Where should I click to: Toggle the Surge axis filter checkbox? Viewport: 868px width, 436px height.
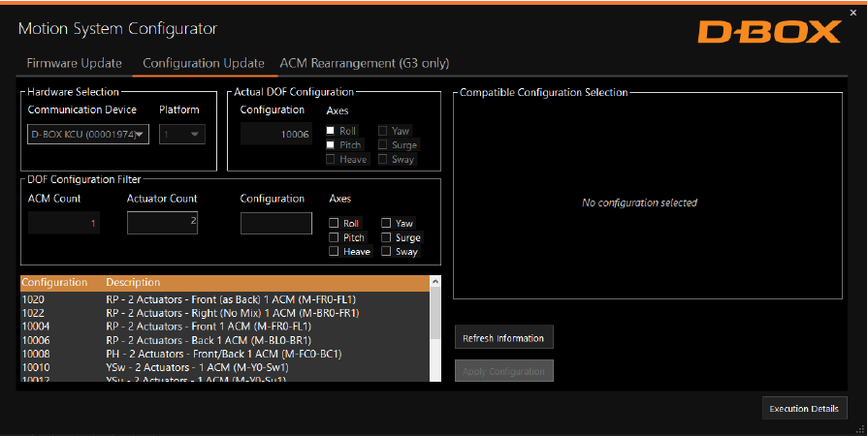[386, 237]
